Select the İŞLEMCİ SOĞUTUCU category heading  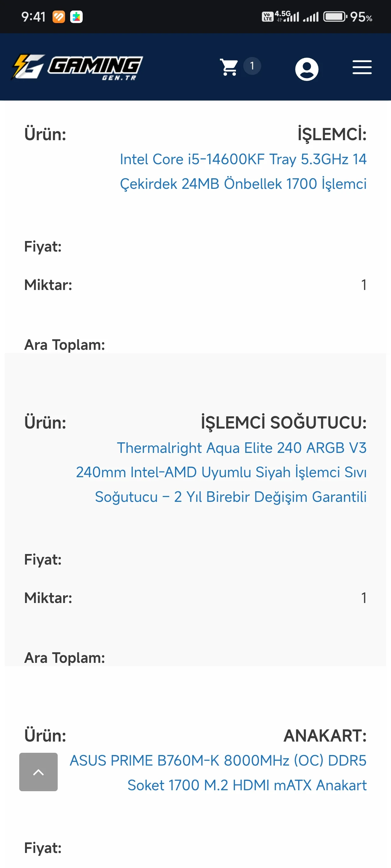click(x=283, y=422)
